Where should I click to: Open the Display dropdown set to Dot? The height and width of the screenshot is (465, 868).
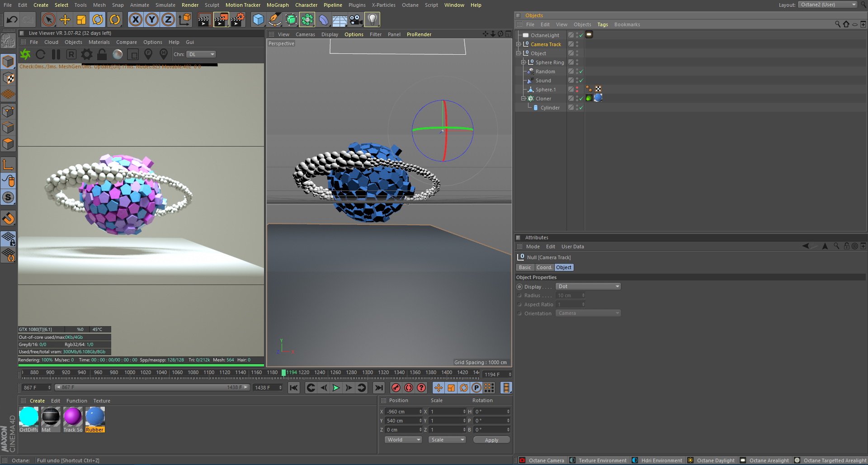click(x=588, y=286)
